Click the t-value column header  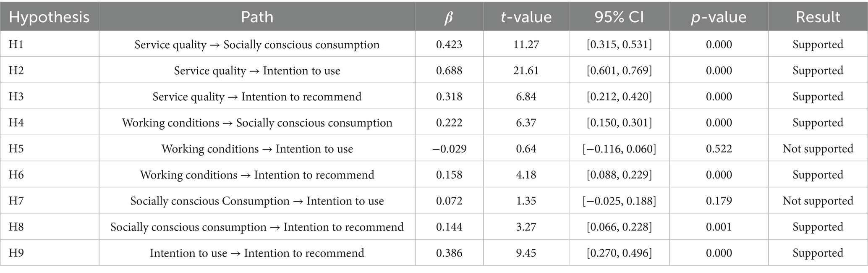click(x=526, y=17)
